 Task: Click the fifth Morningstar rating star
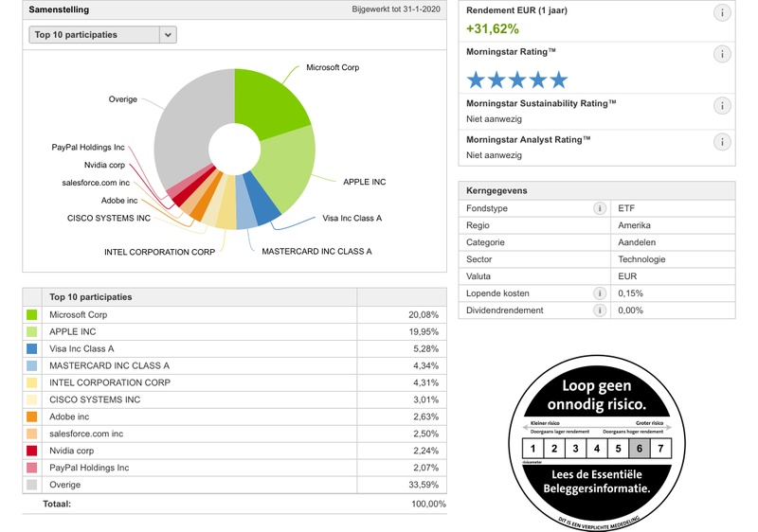coord(558,80)
